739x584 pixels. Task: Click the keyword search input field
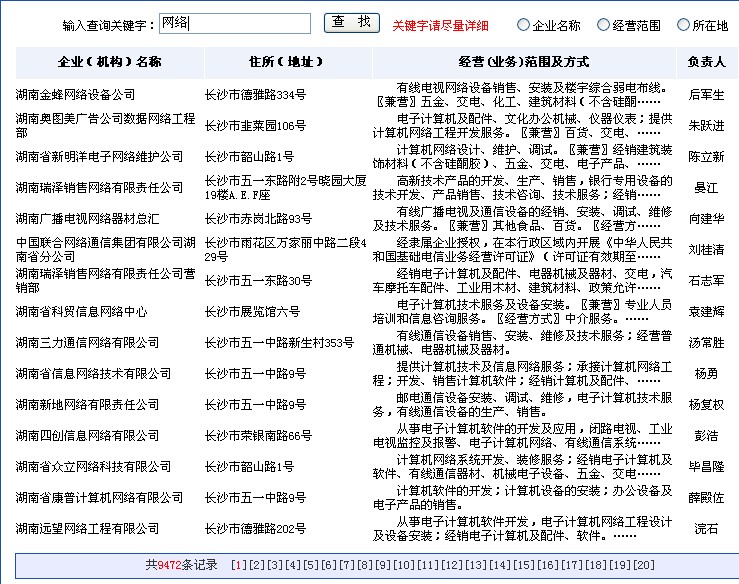[x=234, y=24]
